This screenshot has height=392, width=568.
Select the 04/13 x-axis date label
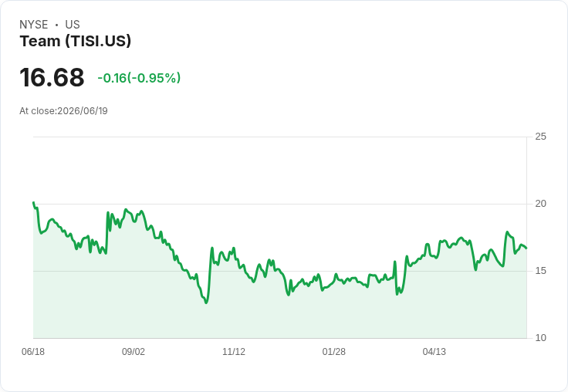click(x=434, y=352)
